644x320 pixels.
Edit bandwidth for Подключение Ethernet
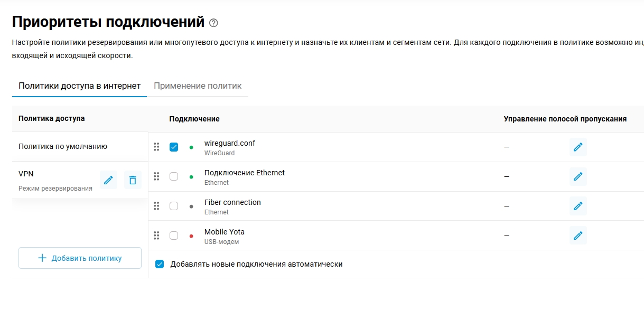[578, 176]
